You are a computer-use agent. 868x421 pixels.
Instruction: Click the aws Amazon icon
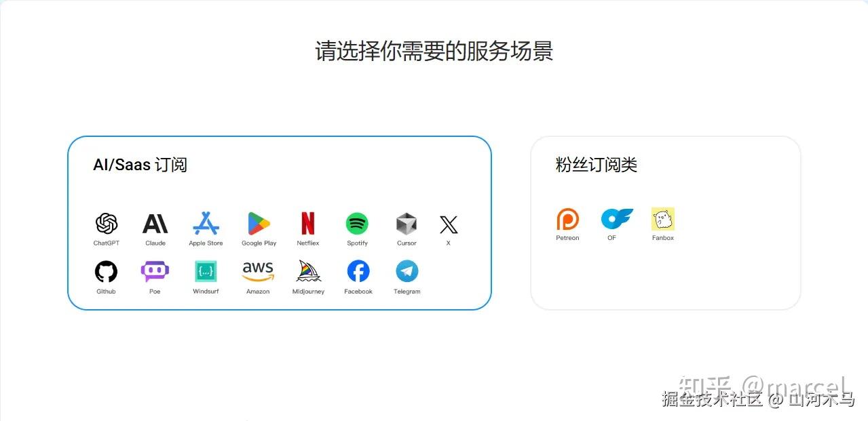click(x=258, y=272)
